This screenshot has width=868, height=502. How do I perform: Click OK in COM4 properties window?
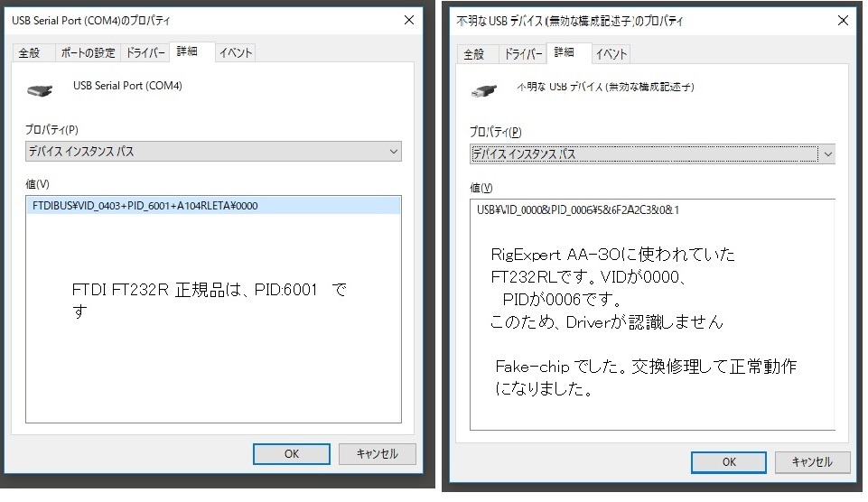click(292, 454)
